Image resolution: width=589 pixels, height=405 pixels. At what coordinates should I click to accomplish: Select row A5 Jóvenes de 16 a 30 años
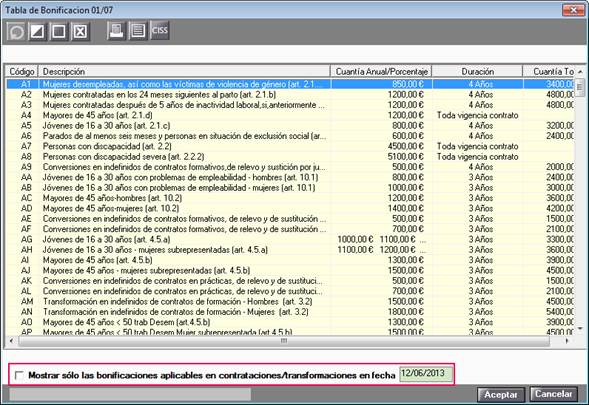tap(290, 125)
